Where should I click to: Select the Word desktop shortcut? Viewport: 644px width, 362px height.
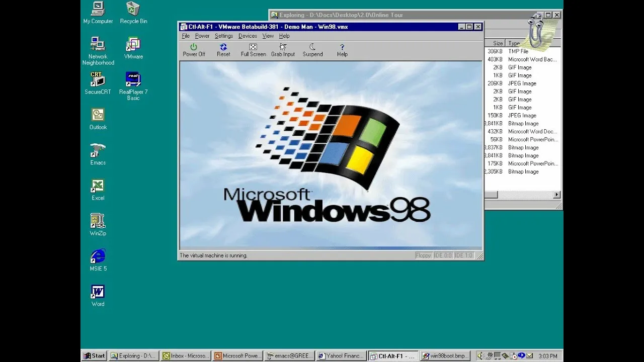(98, 295)
